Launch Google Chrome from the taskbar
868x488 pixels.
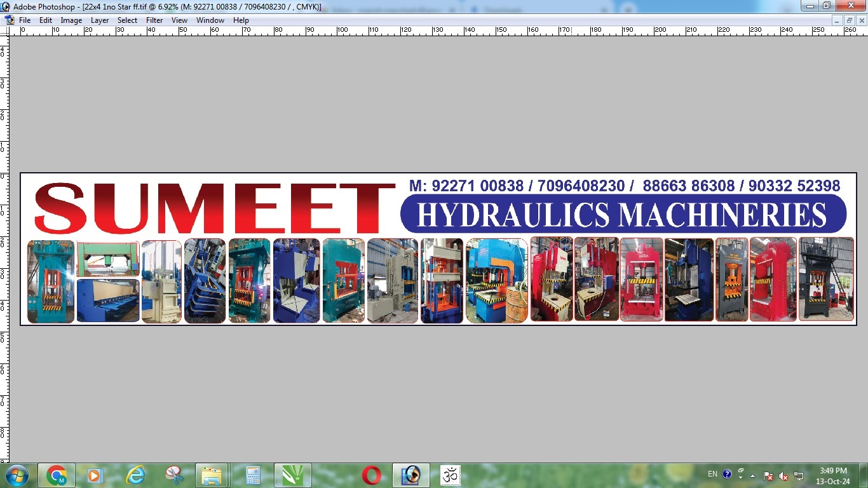57,475
